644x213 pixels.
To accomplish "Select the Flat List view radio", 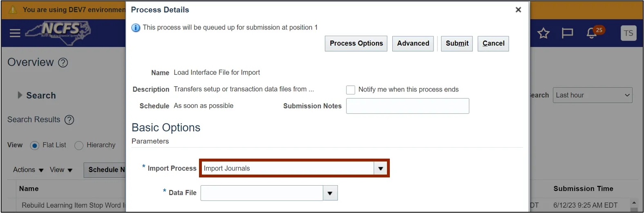I will point(35,146).
